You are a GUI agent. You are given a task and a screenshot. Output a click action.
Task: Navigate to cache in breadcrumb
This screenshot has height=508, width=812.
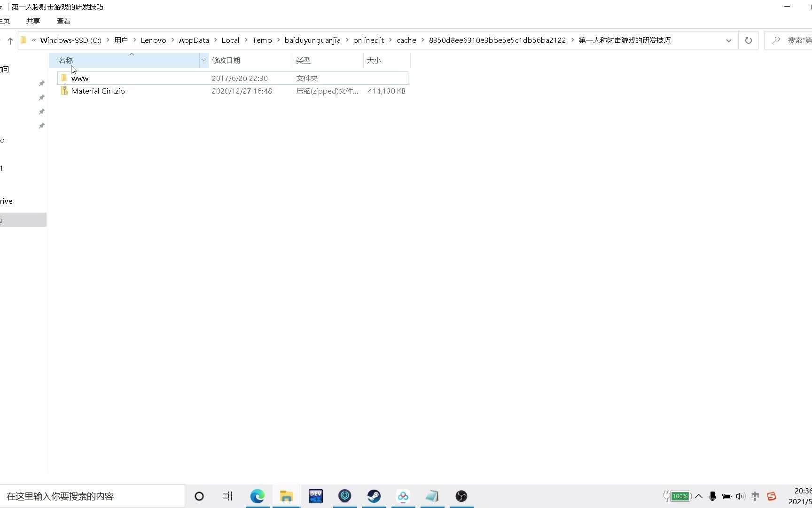pyautogui.click(x=406, y=40)
